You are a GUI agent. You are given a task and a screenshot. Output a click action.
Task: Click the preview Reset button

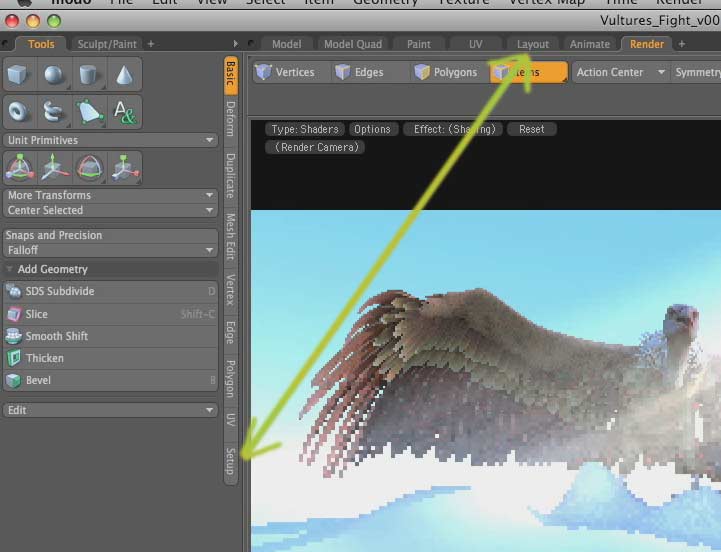pyautogui.click(x=532, y=129)
